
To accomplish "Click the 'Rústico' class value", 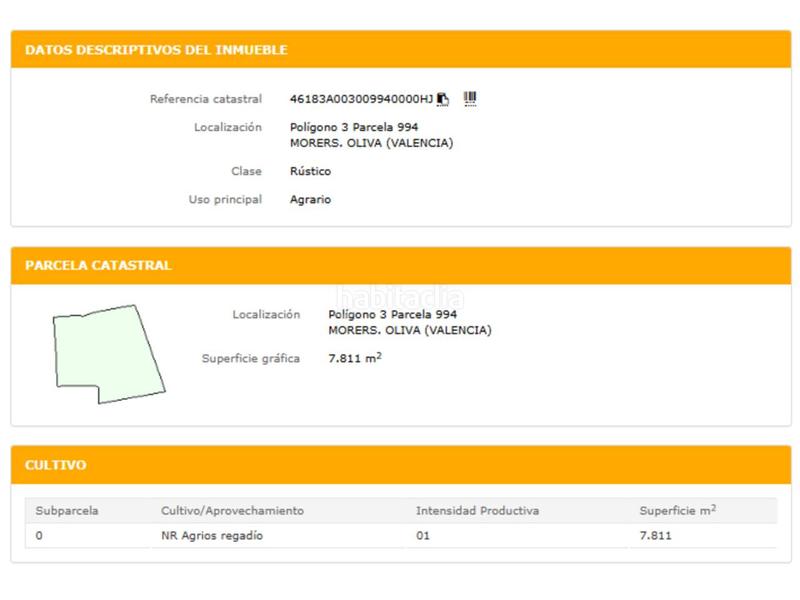I will pyautogui.click(x=310, y=171).
